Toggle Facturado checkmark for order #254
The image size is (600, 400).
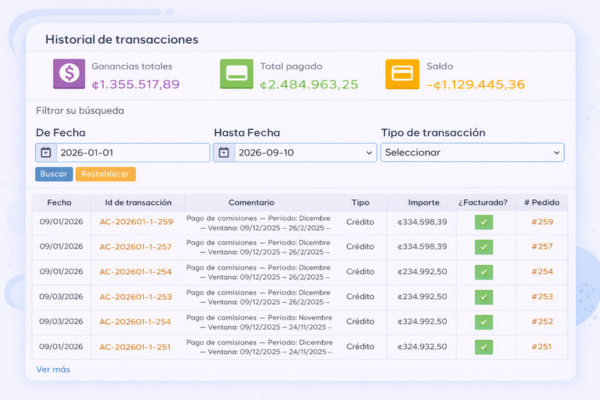tap(484, 272)
